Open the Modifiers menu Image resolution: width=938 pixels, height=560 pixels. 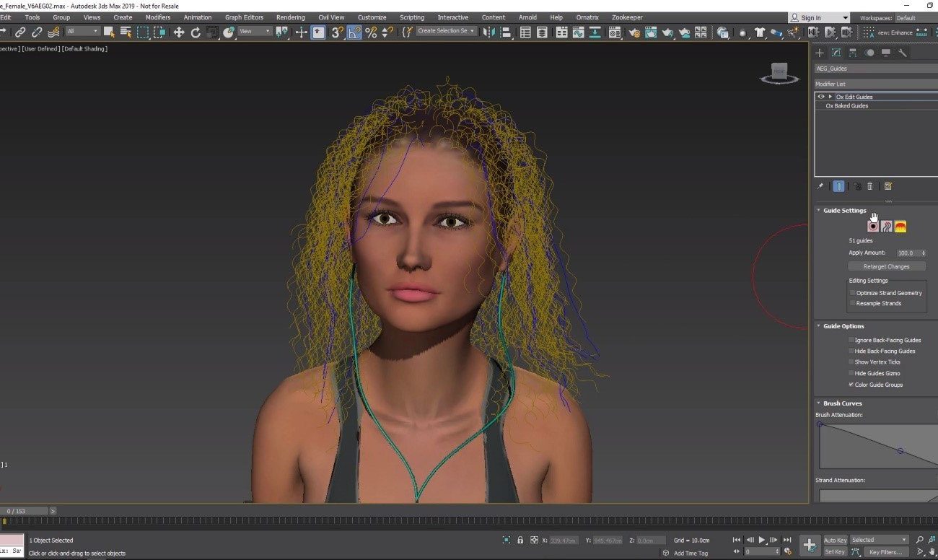[x=158, y=17]
